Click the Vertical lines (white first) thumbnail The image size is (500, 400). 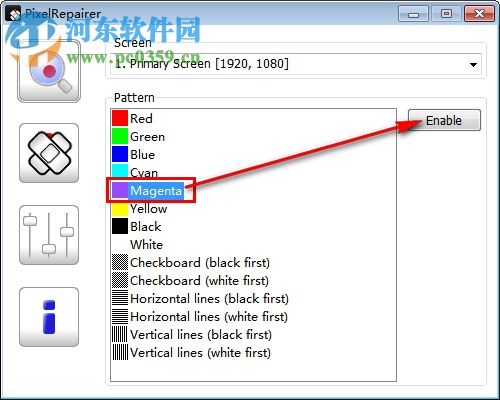pos(120,352)
